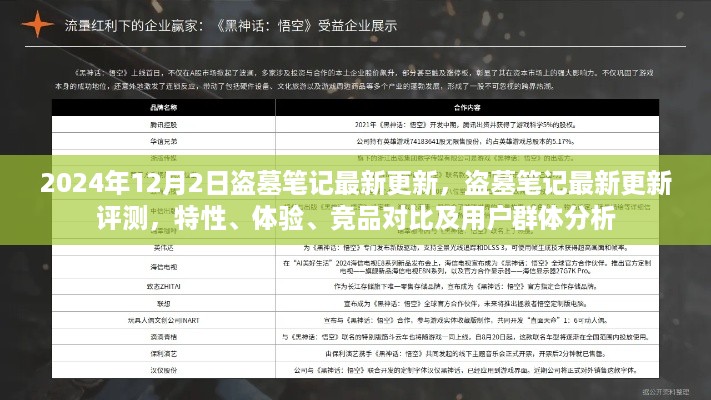Select the '英伟达' brand cell
This screenshot has width=711, height=400.
coord(164,248)
